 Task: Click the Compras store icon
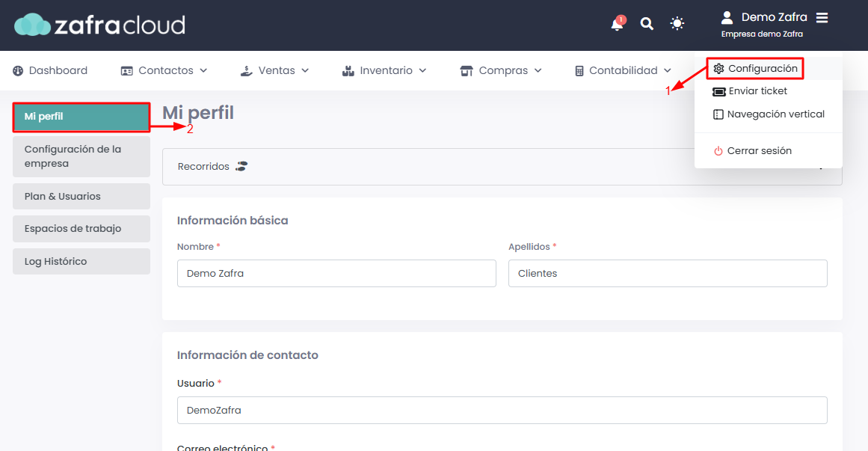(x=467, y=71)
